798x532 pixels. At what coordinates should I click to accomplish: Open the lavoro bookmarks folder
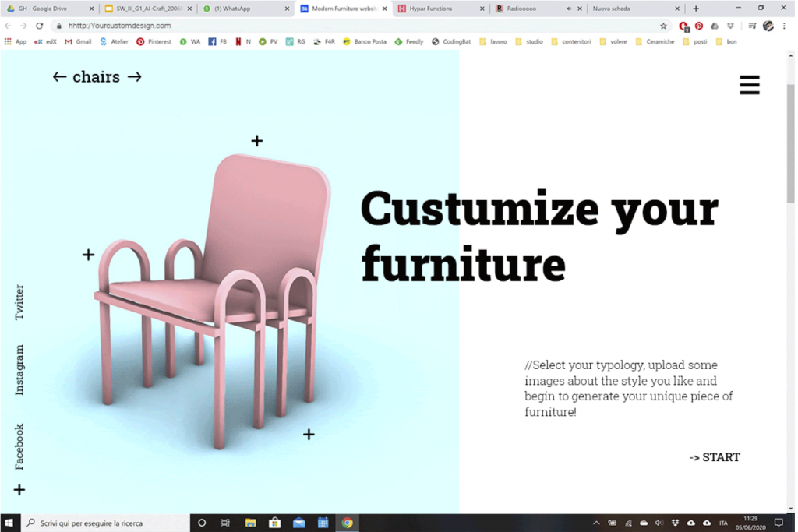click(x=493, y=41)
